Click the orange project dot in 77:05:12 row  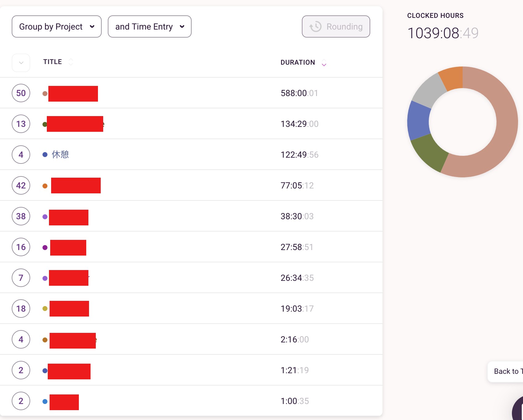pos(45,186)
